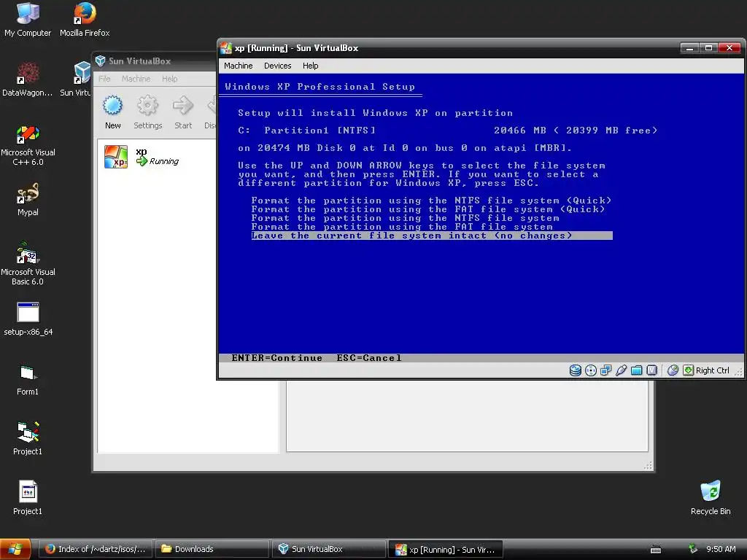Close the xp [Running] VM window

(x=729, y=48)
